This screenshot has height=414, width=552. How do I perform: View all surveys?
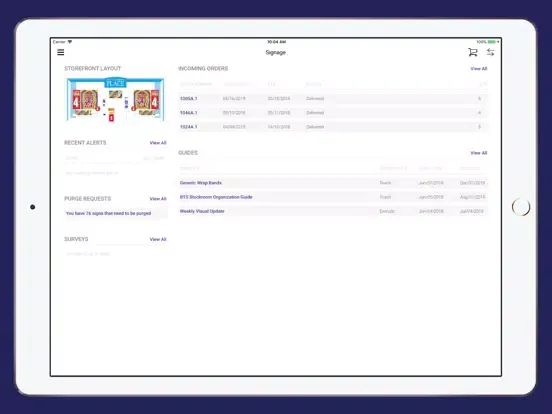pos(158,239)
